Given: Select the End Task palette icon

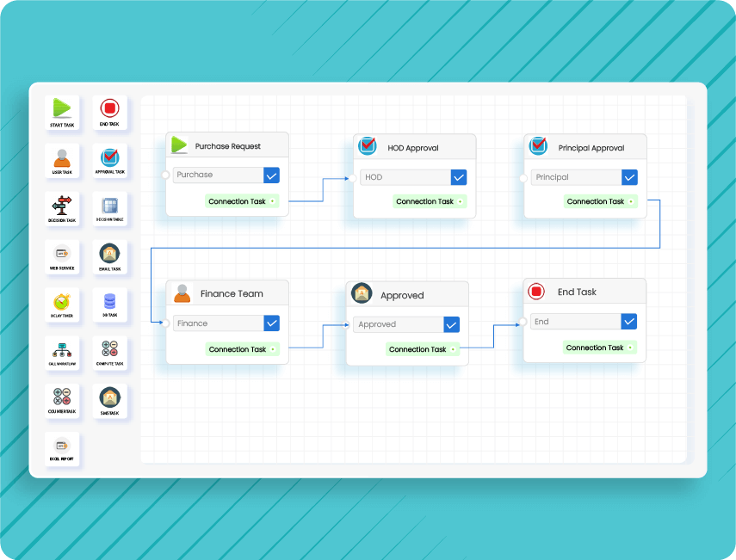Looking at the screenshot, I should 109,108.
